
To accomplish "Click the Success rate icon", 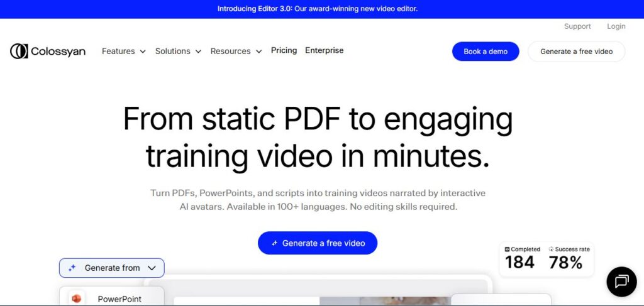I will pyautogui.click(x=551, y=249).
